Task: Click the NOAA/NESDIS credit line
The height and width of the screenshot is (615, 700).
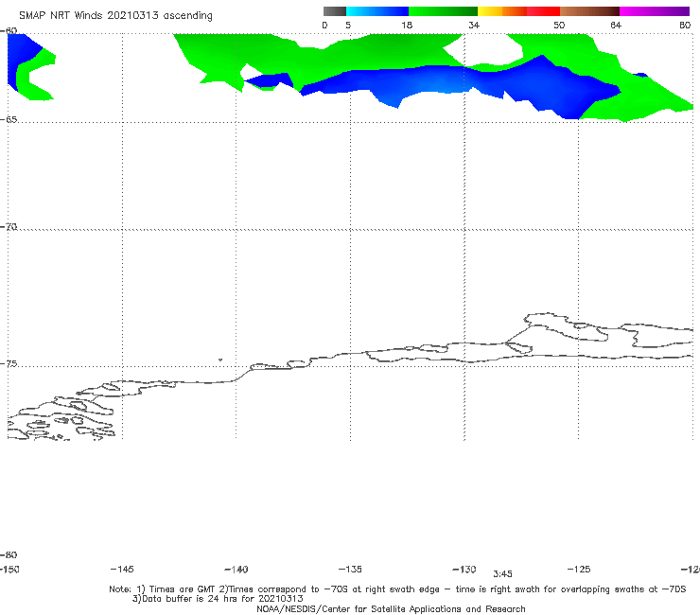Action: pos(391,609)
